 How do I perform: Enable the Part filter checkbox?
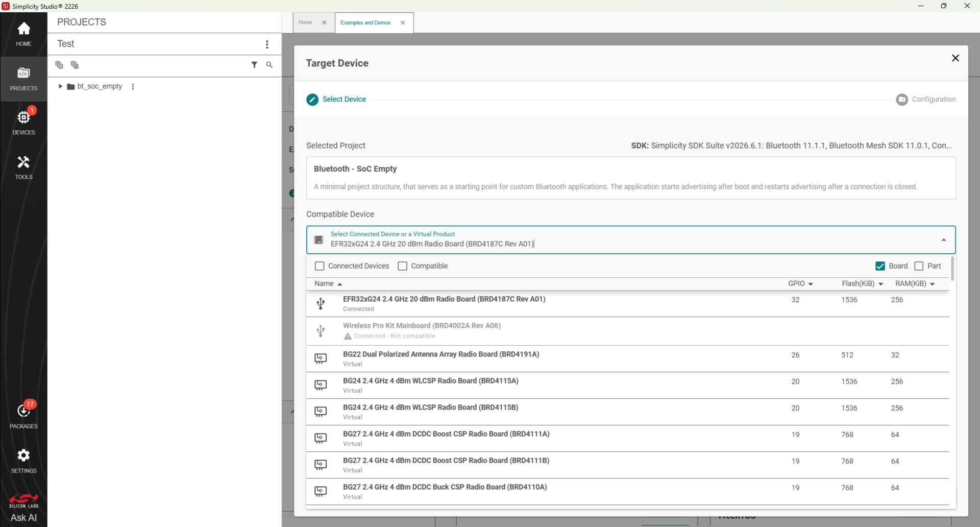pyautogui.click(x=919, y=266)
